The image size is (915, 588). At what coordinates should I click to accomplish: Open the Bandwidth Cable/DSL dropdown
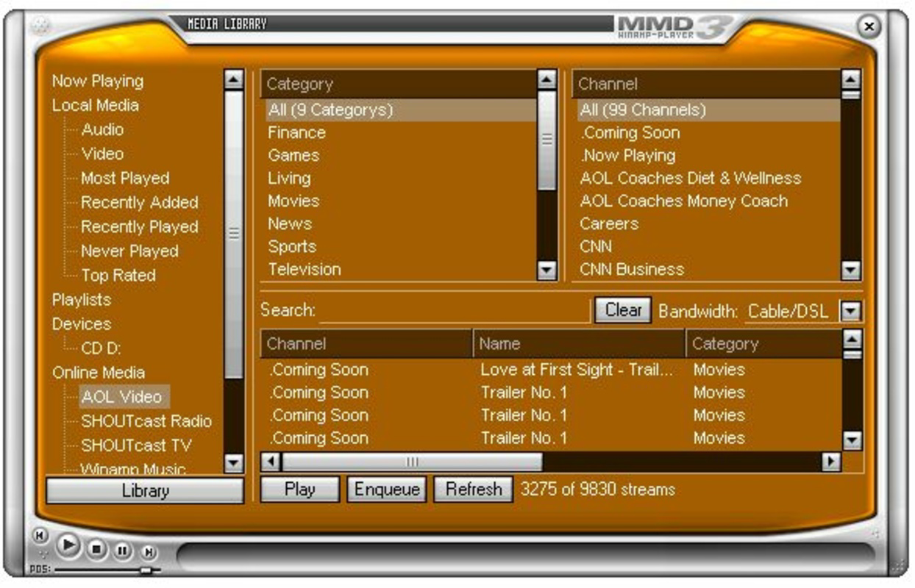(852, 310)
